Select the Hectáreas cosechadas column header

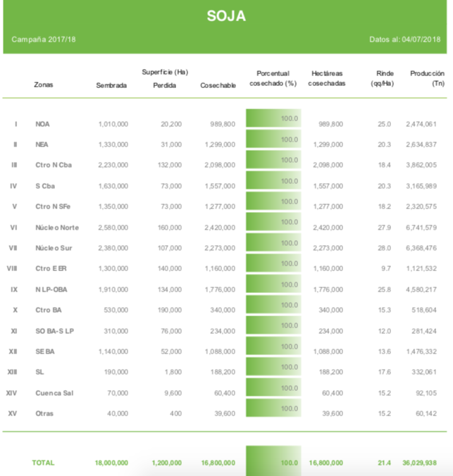pos(327,78)
